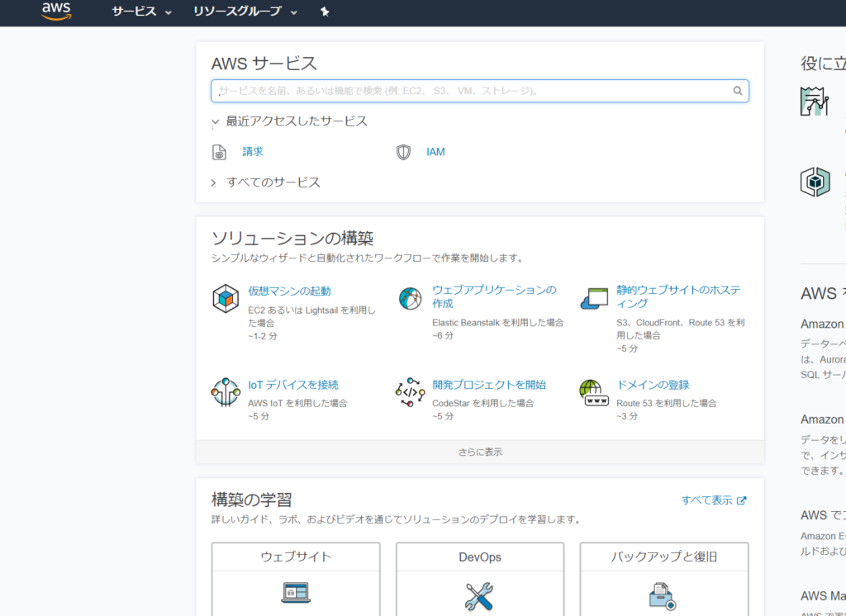Click the ドメインの登録 www globe icon
Image resolution: width=846 pixels, height=616 pixels.
pyautogui.click(x=594, y=392)
